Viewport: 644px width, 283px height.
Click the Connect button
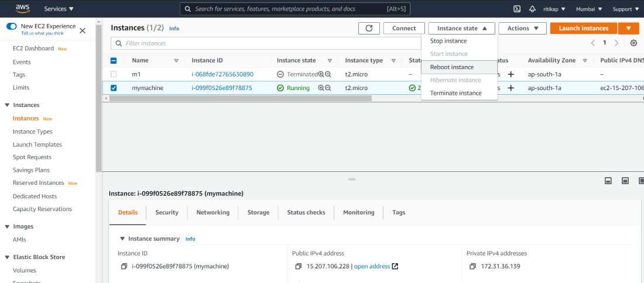[x=404, y=28]
